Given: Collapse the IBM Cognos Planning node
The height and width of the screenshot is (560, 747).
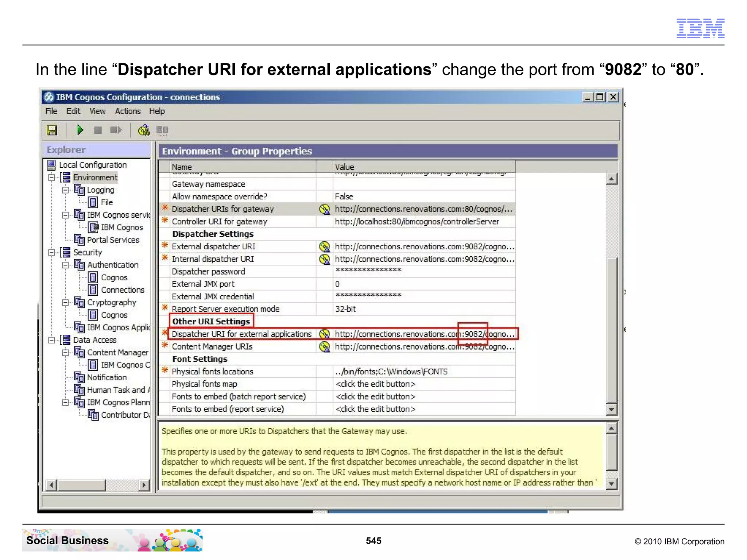Looking at the screenshot, I should point(65,402).
